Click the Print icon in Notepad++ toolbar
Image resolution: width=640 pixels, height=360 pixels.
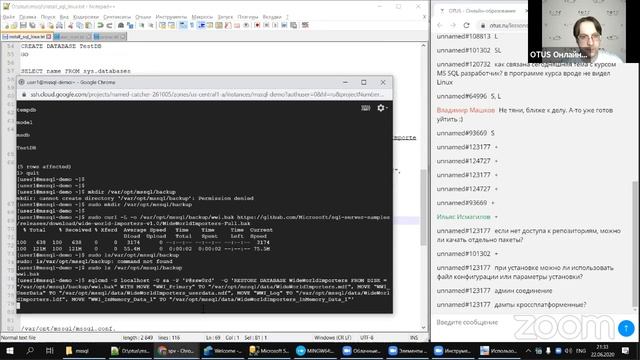click(x=59, y=25)
